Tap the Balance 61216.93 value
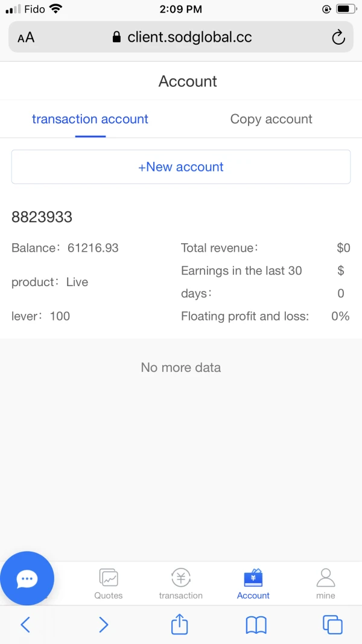 click(93, 247)
